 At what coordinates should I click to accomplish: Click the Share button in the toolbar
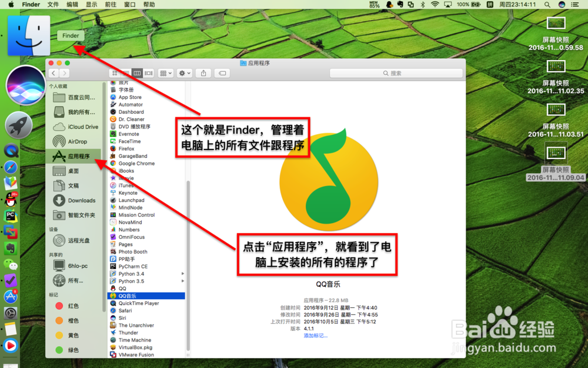[203, 73]
